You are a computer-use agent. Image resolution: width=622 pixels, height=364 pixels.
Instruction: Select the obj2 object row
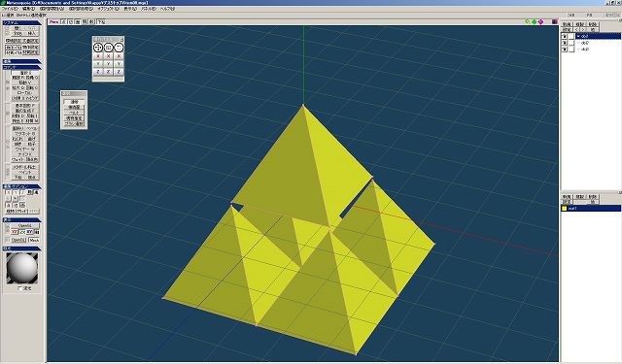(x=599, y=43)
